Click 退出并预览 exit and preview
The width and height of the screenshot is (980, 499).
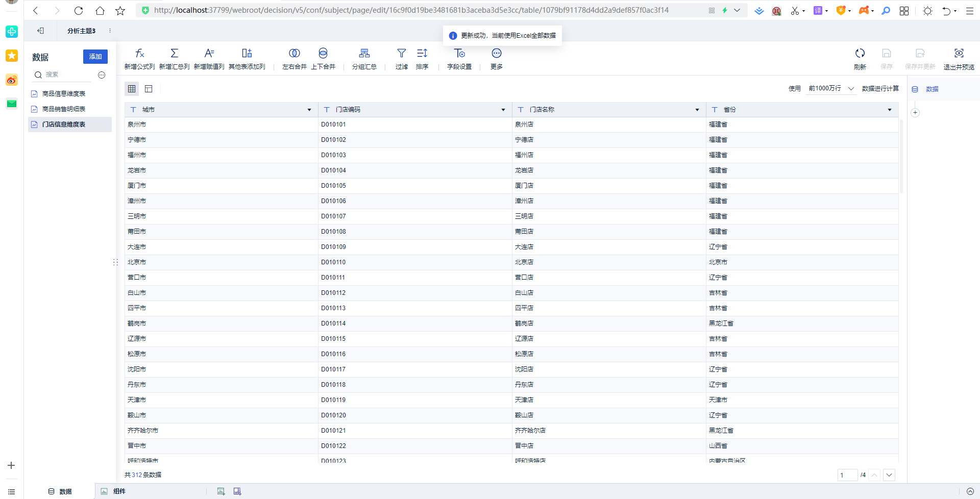pos(959,59)
